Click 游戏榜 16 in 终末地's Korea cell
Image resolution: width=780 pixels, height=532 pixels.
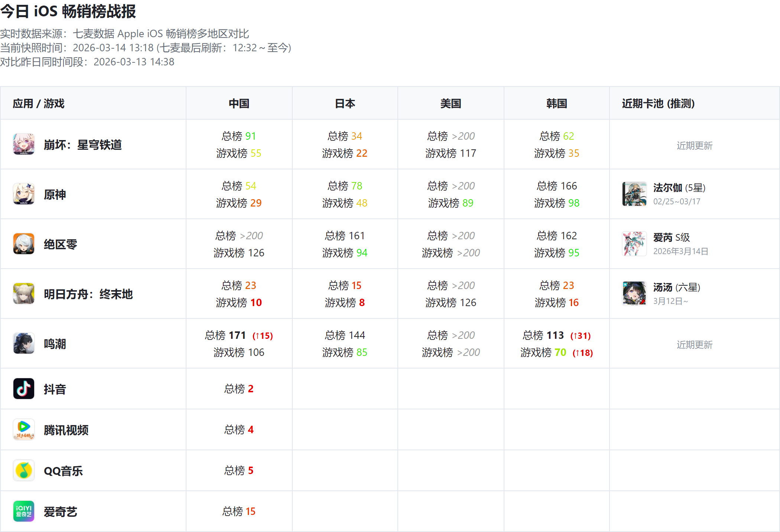coord(557,302)
